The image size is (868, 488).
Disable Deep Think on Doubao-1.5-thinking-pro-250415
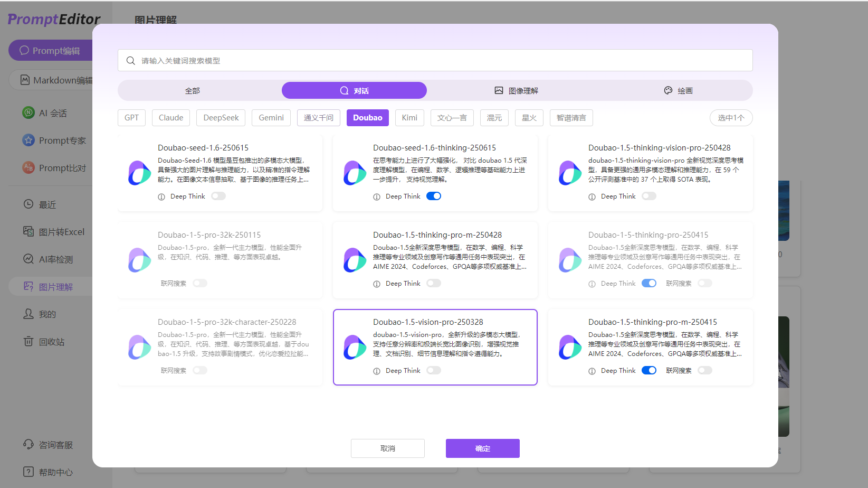tap(649, 283)
